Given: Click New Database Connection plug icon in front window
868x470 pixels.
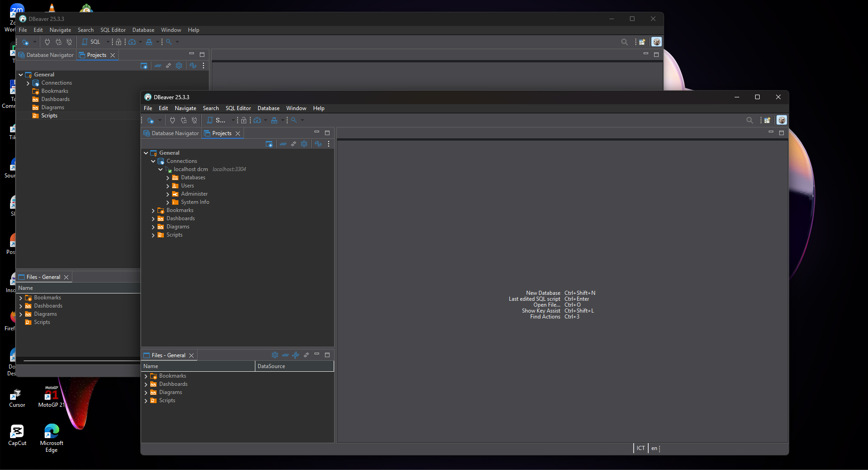Looking at the screenshot, I should (x=150, y=121).
